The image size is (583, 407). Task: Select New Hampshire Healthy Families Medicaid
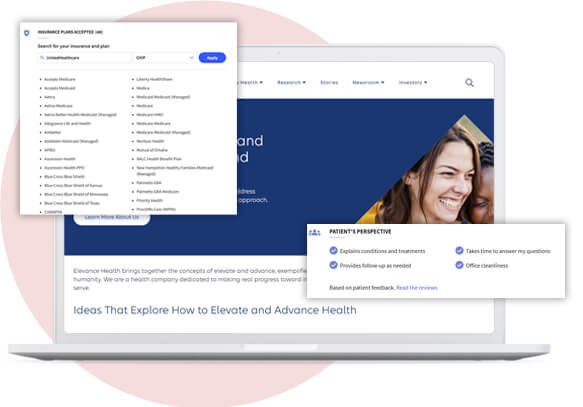click(x=175, y=171)
